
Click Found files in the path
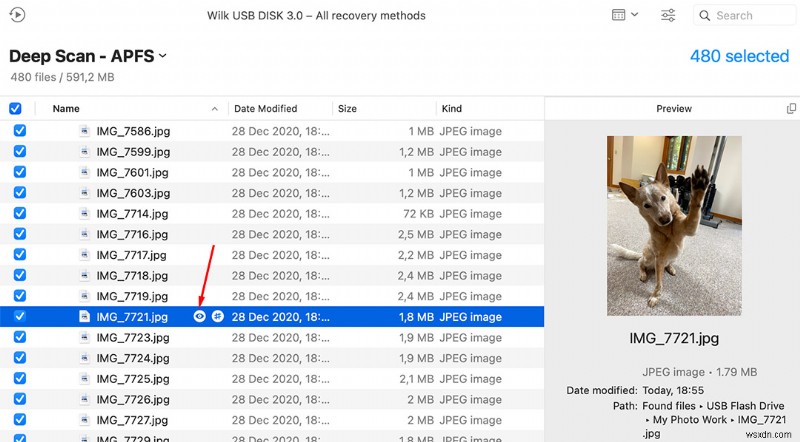point(669,406)
